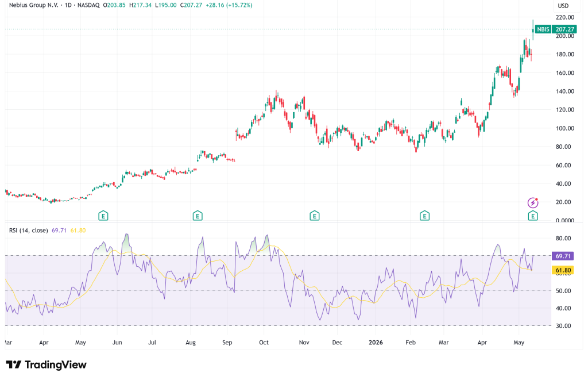Click the O203.85 open value in header
This screenshot has height=380, width=588.
[114, 5]
